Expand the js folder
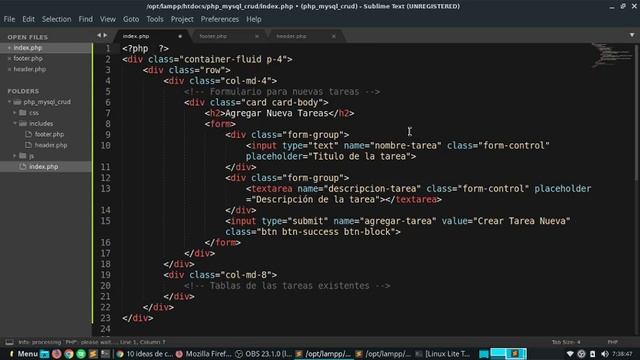This screenshot has width=640, height=360. pos(15,156)
